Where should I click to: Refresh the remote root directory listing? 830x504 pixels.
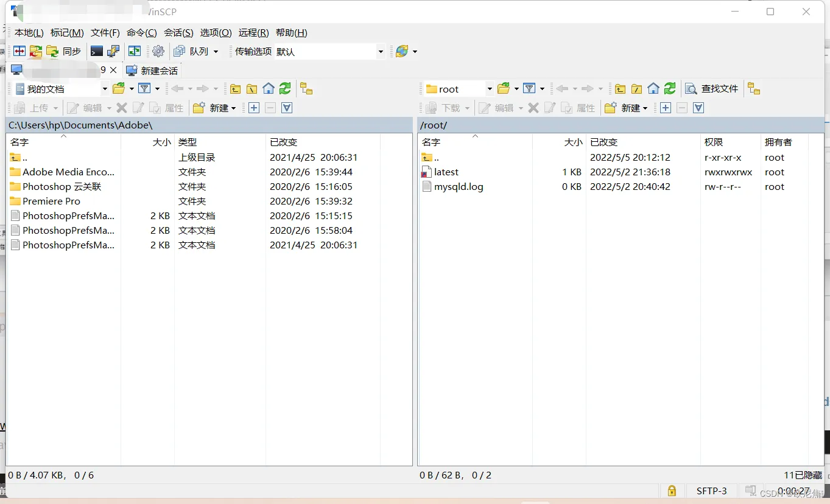(670, 88)
